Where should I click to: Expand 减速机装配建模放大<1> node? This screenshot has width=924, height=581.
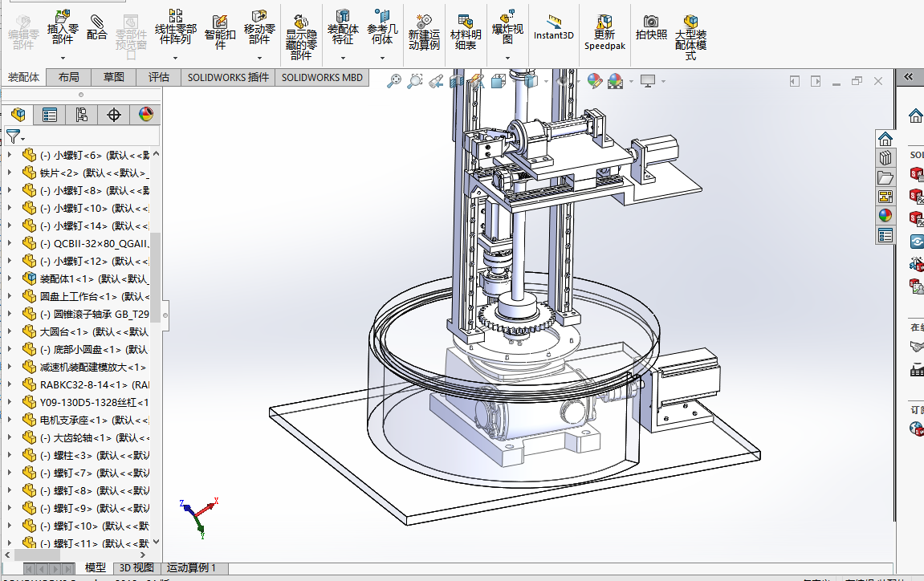(x=9, y=367)
